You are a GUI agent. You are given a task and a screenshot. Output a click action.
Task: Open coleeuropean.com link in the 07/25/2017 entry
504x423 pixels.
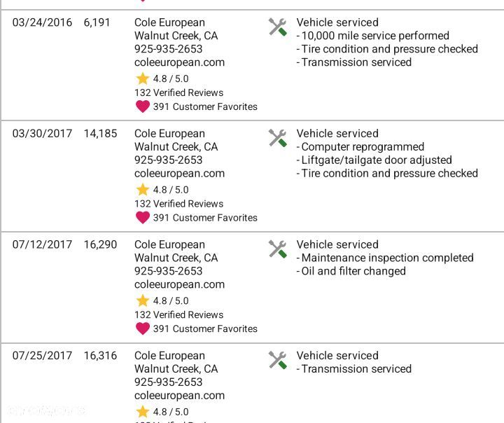pyautogui.click(x=179, y=396)
